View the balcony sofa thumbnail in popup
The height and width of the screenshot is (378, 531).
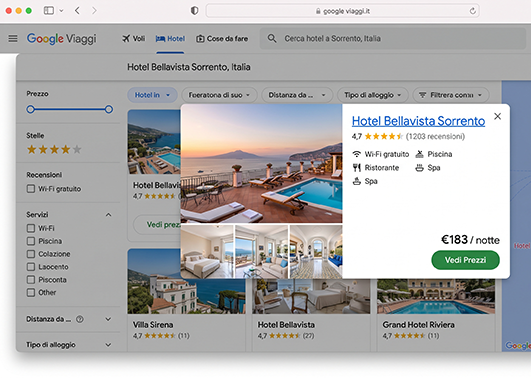pos(261,252)
